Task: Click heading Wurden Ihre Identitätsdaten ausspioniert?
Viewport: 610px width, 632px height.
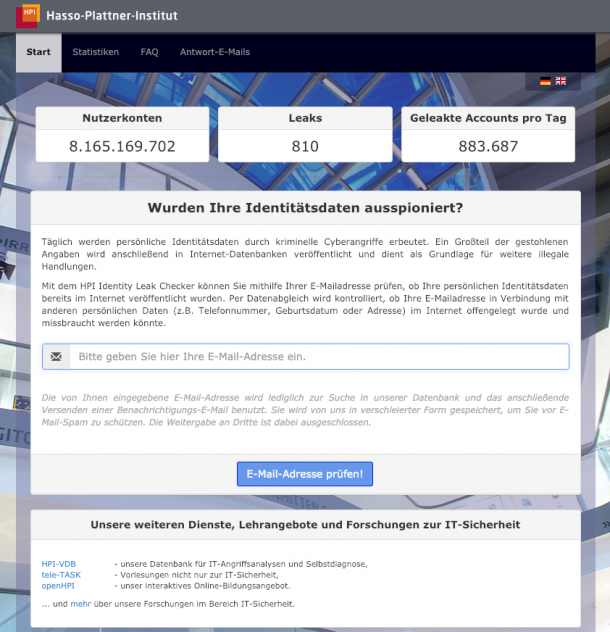Action: point(305,208)
